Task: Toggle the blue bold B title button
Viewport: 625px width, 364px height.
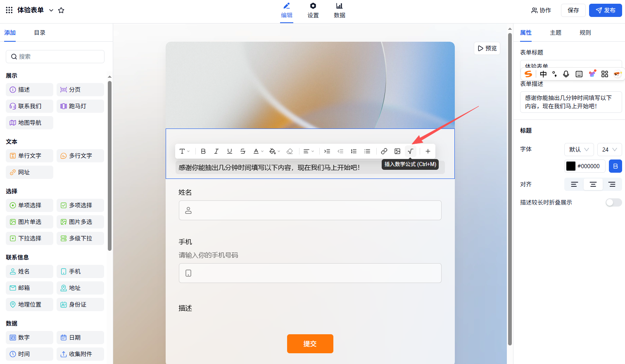Action: [x=615, y=166]
